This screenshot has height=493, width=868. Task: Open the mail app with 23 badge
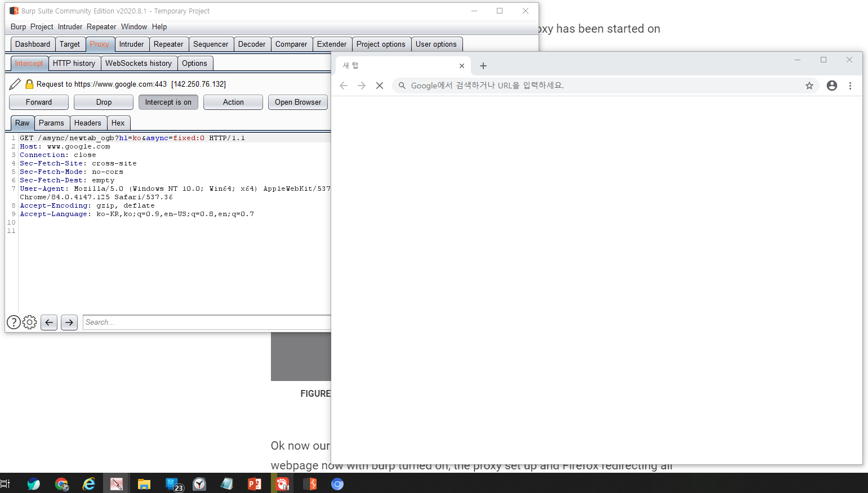coord(174,484)
